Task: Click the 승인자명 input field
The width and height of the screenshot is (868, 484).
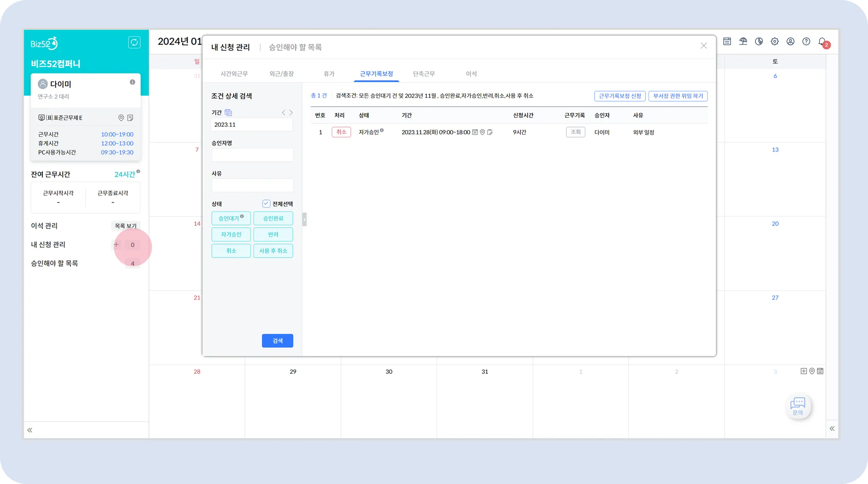Action: coord(252,155)
